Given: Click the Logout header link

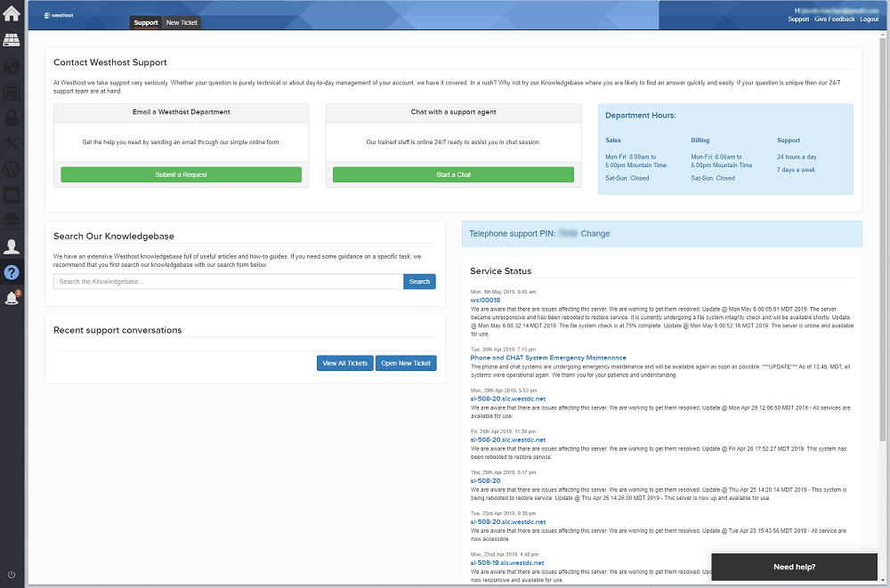Looking at the screenshot, I should click(869, 20).
